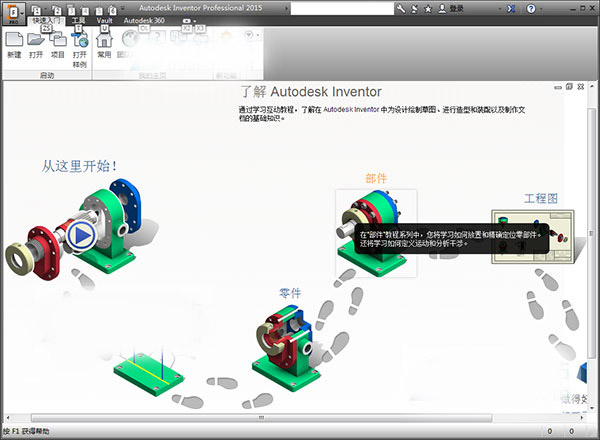Click the vertical scrollbar up arrow
The image size is (600, 440).
pyautogui.click(x=592, y=85)
